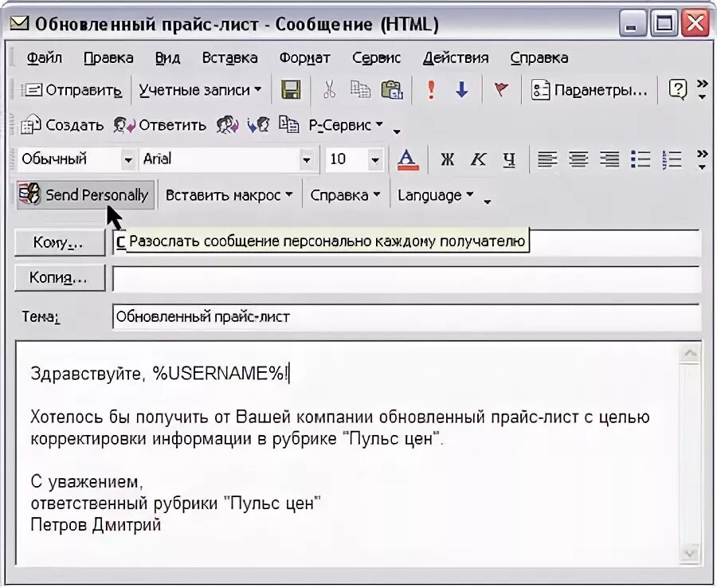The width and height of the screenshot is (717, 588).
Task: Click the Копия button
Action: click(x=60, y=278)
